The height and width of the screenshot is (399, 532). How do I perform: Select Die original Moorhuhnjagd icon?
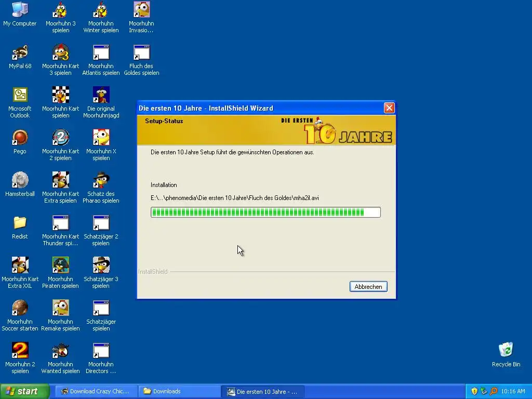101,103
